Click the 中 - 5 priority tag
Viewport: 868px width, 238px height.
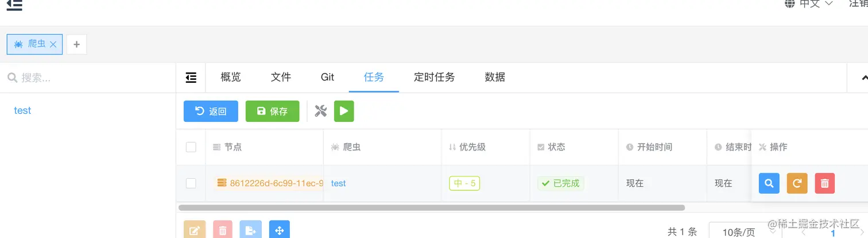click(x=464, y=183)
